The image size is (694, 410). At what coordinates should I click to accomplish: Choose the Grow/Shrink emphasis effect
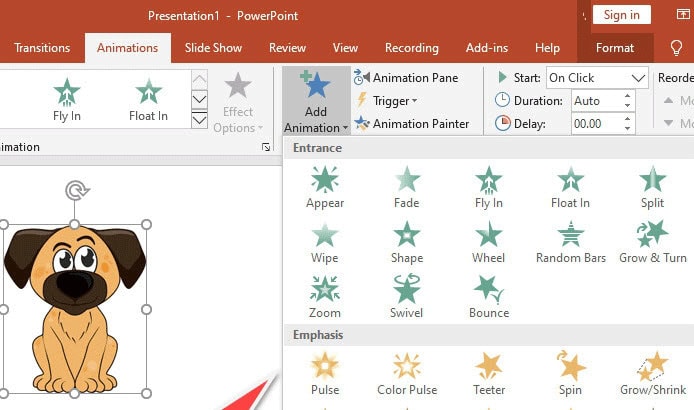653,374
